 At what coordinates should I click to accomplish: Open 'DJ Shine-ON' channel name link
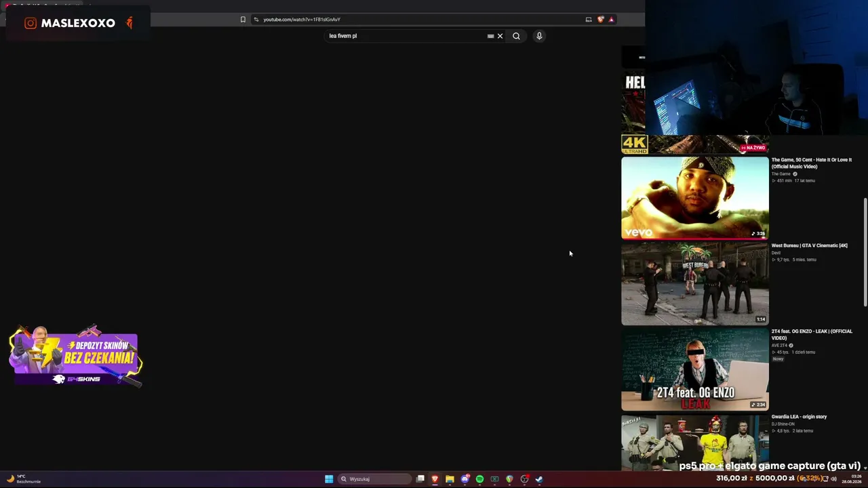[783, 424]
